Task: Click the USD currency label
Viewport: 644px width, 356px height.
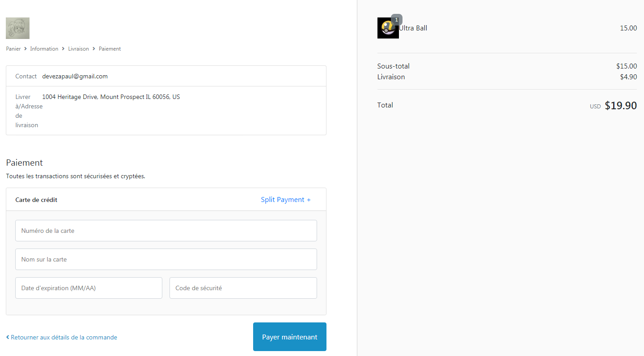Action: point(595,107)
